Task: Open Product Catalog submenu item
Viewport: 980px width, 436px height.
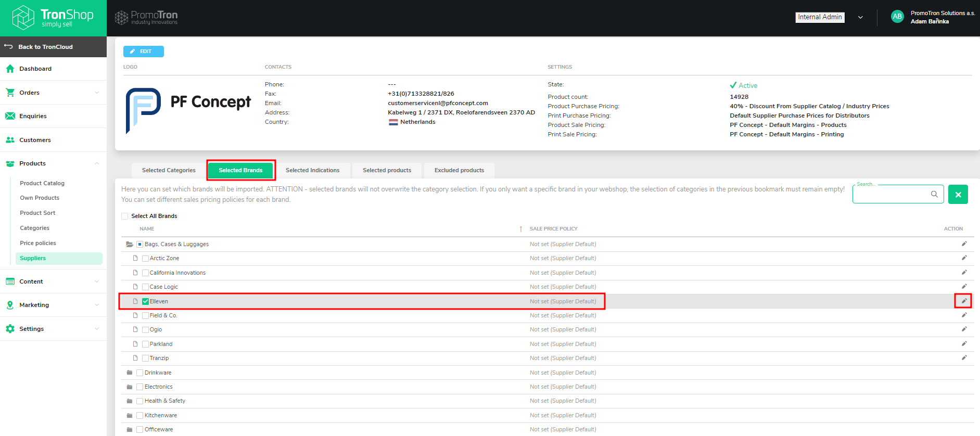Action: 42,183
